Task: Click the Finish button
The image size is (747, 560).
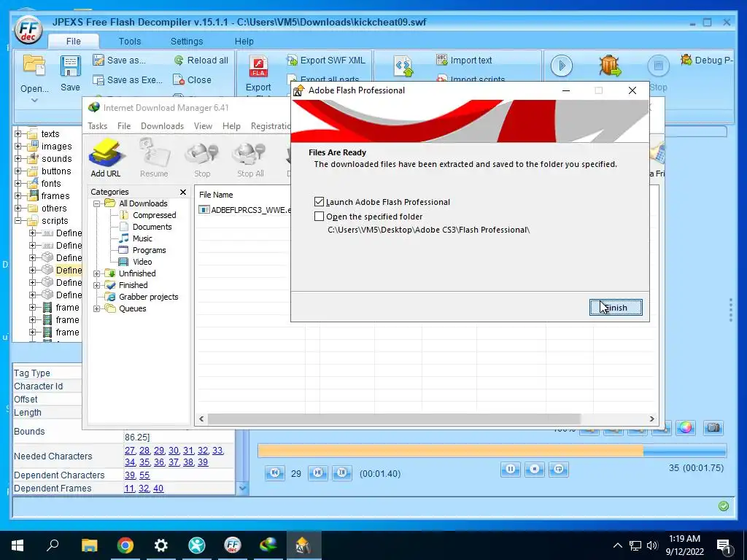Action: [x=616, y=308]
